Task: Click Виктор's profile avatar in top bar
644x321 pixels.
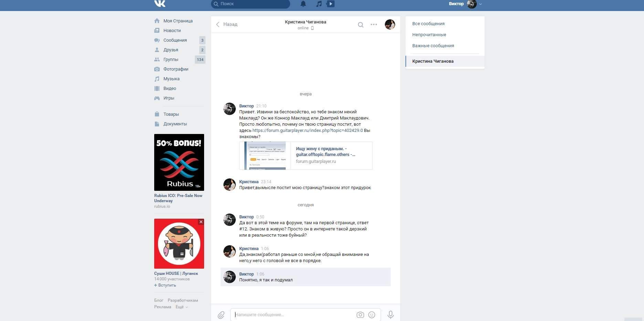Action: pyautogui.click(x=472, y=4)
